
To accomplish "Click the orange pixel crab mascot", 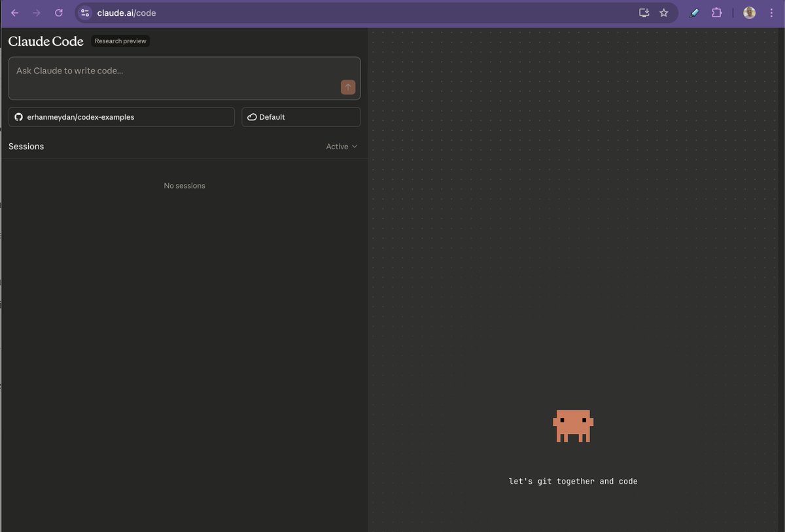I will 573,426.
